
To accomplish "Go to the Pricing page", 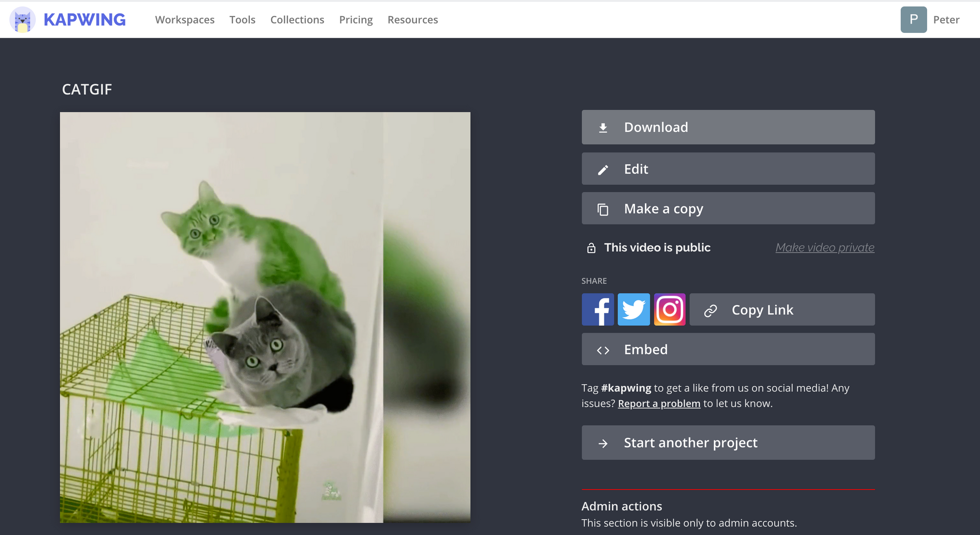I will pyautogui.click(x=356, y=20).
